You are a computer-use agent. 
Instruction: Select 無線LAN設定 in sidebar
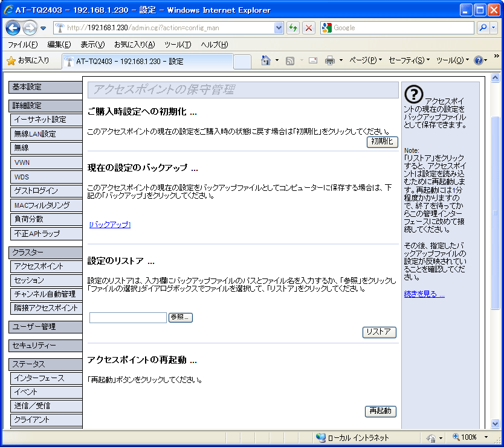point(47,134)
